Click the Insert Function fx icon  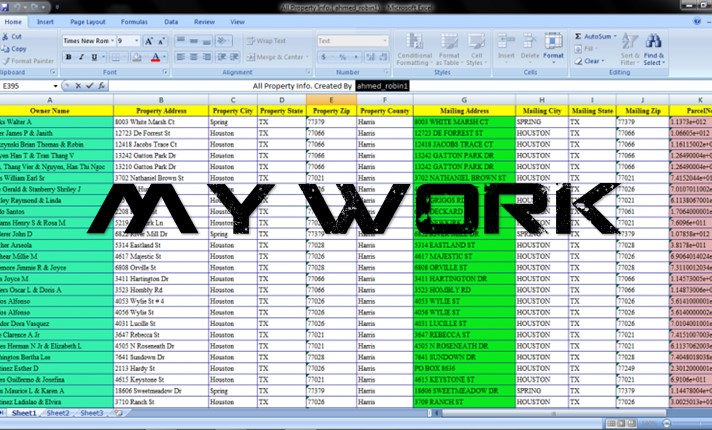click(x=101, y=85)
